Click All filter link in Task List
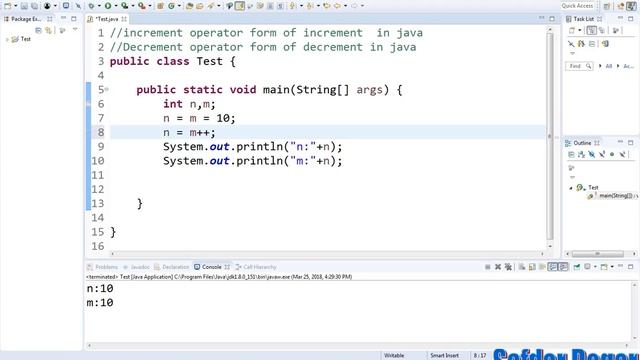640x360 pixels. point(609,66)
